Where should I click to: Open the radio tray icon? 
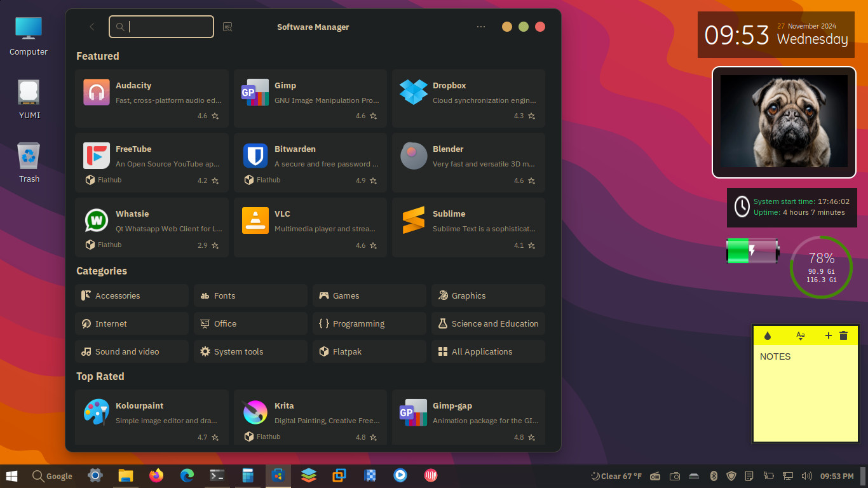tap(655, 476)
